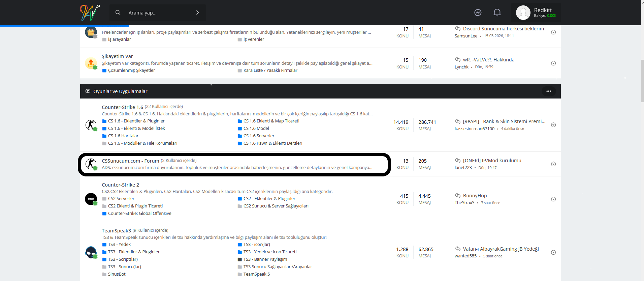Open the CSSunucum.com - Forum link
This screenshot has height=281, width=644.
click(130, 161)
